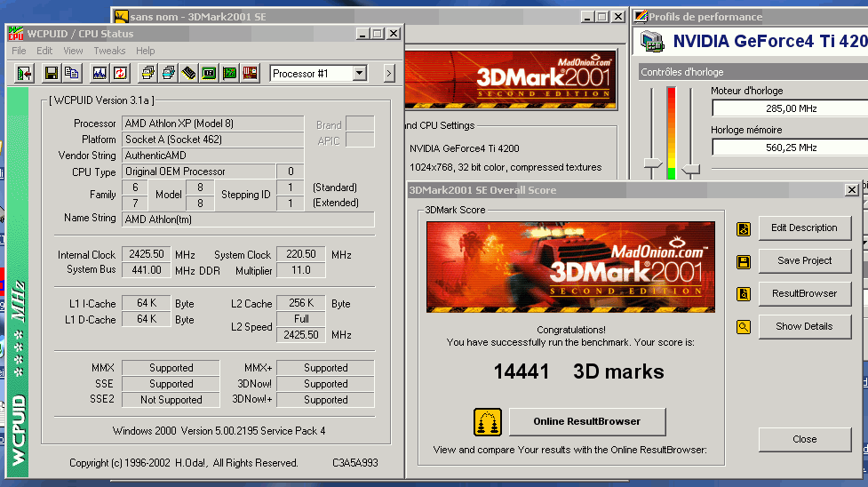Click the Horloge mémoire 560,25 MHz field

point(791,148)
